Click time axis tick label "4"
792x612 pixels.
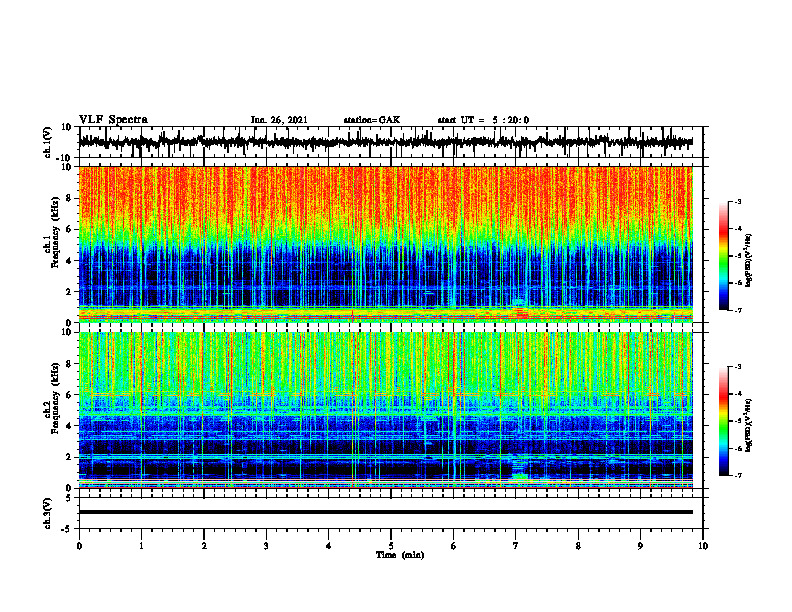329,546
